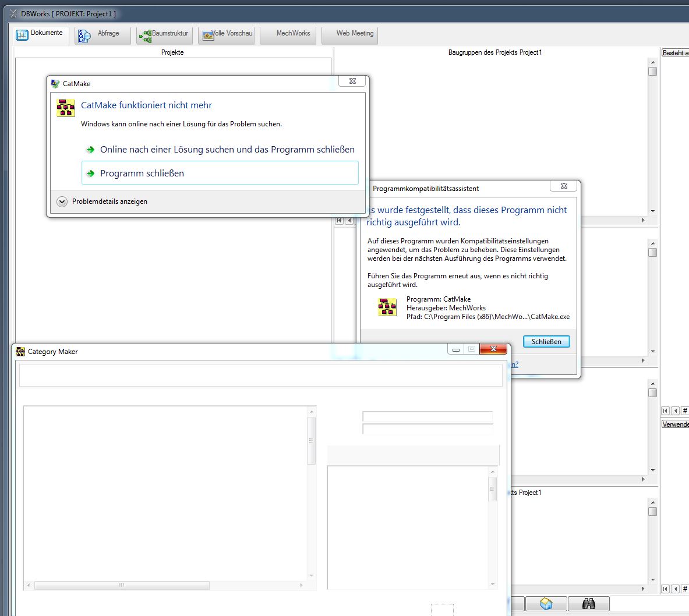Click the house icon button beside the binoculars
The image size is (689, 616).
(546, 604)
